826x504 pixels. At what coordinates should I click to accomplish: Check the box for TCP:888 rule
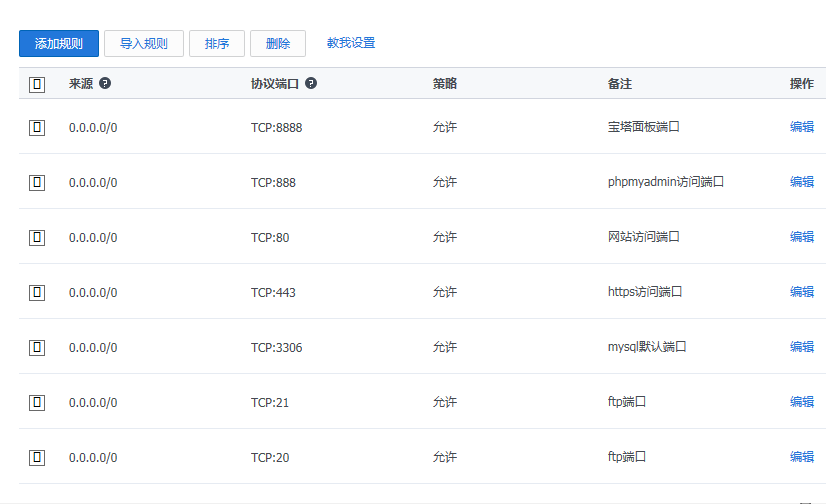click(37, 183)
